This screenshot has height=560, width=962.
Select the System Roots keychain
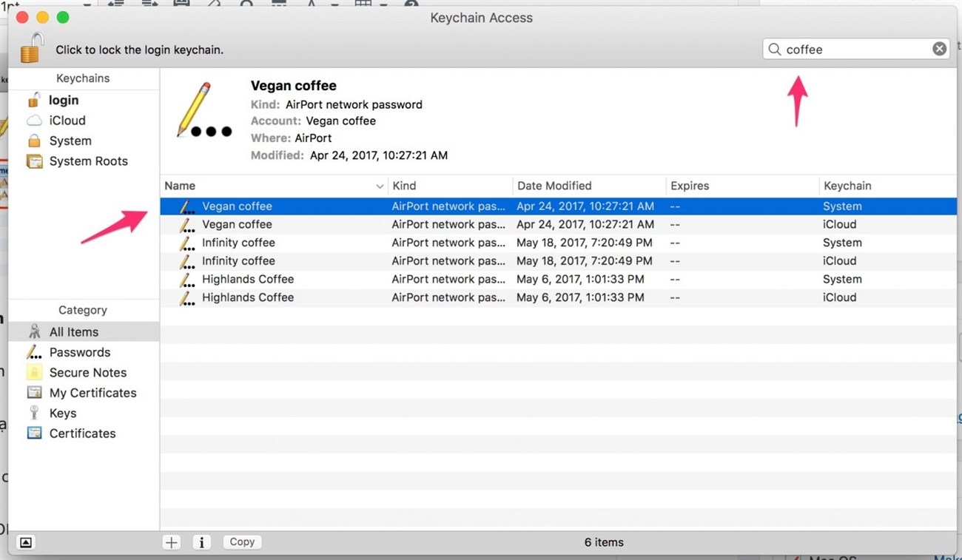pyautogui.click(x=88, y=161)
